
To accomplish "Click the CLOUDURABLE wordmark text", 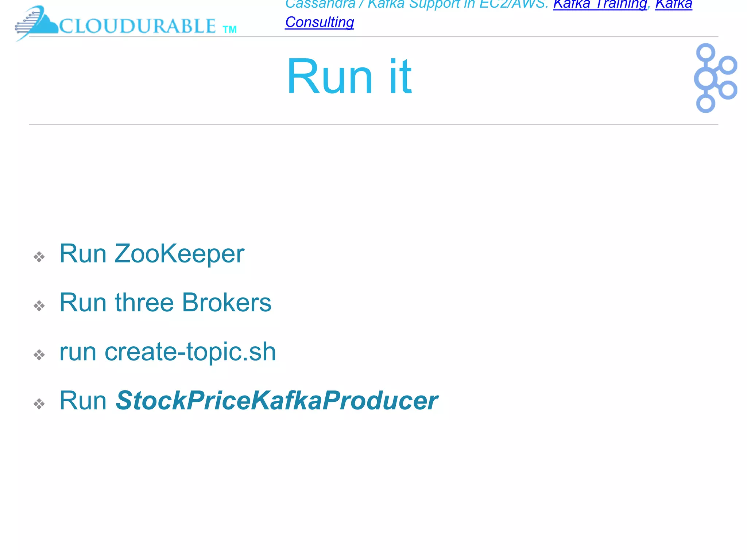I will 138,26.
